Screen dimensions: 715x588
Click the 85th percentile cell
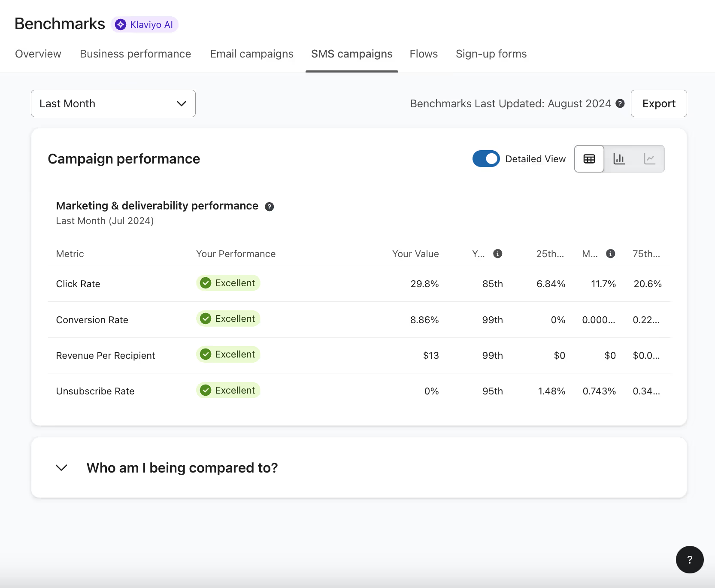[x=492, y=284]
